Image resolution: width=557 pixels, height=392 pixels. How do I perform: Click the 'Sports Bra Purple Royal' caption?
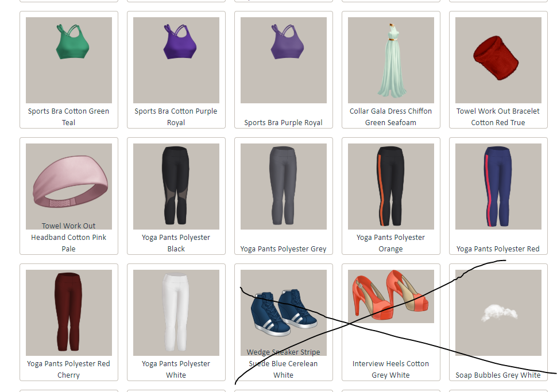pos(283,122)
